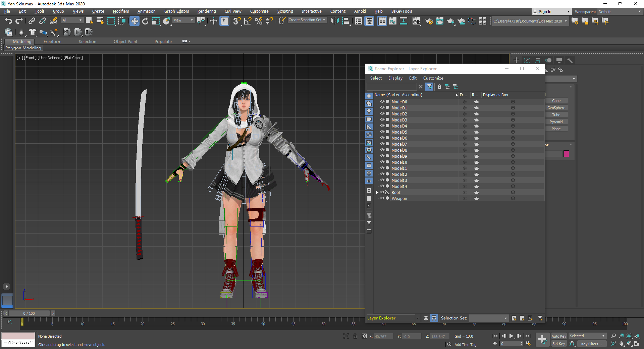Click the Mirror tool icon
Screen dimensions: 644x349
coord(335,21)
